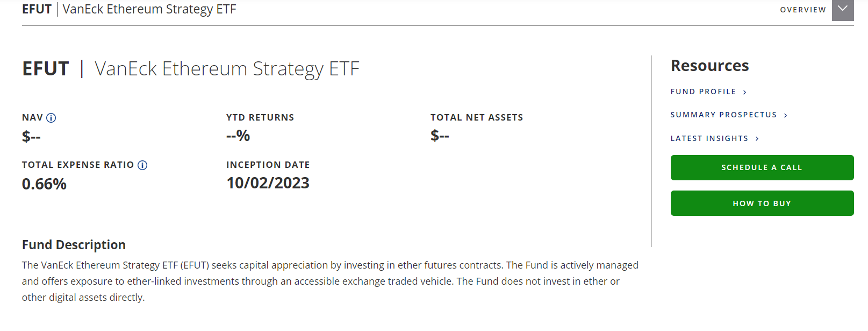Open the Fund Profile link

[x=703, y=91]
